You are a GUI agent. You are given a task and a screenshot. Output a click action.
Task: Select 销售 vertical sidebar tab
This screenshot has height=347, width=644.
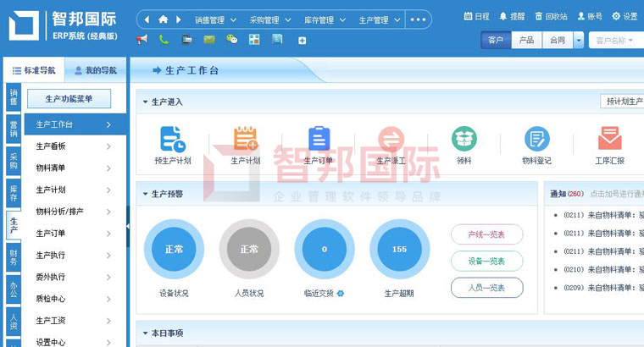(14, 97)
